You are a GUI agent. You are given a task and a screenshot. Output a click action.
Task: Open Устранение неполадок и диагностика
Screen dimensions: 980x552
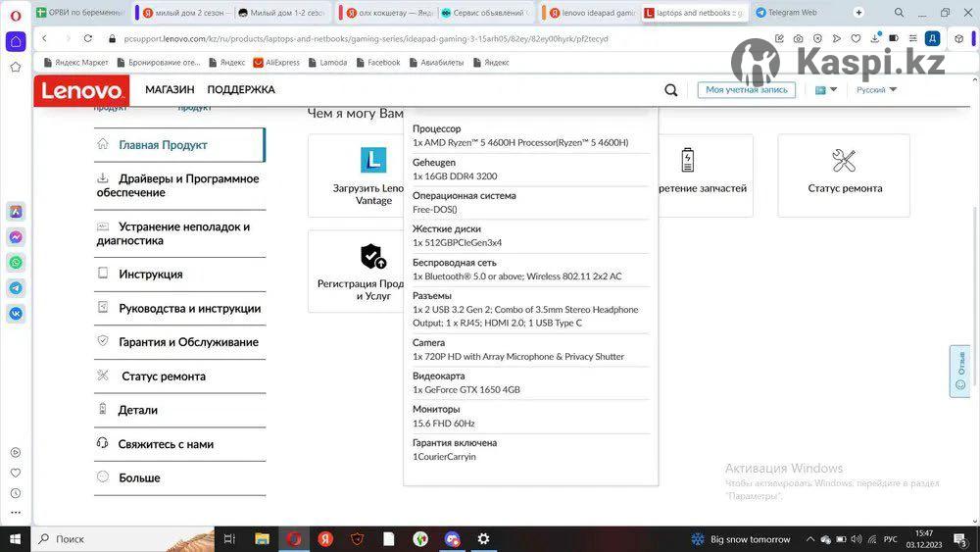(180, 233)
